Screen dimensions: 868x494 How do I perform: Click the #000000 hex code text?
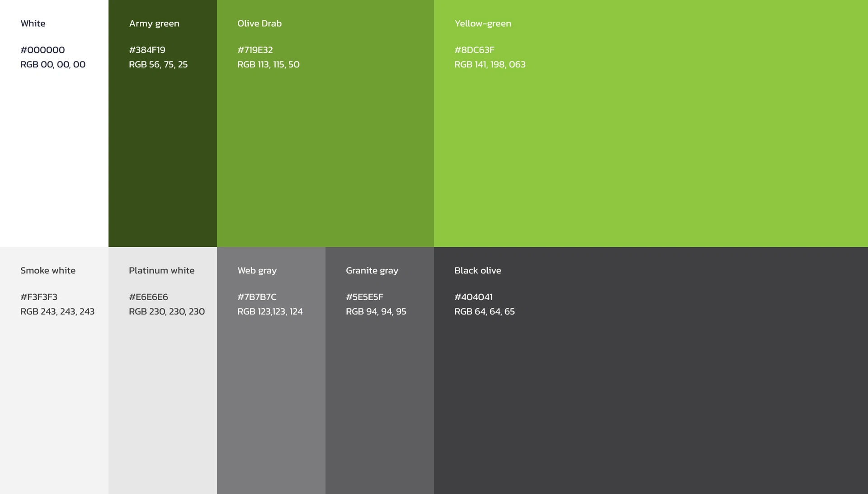pos(42,50)
